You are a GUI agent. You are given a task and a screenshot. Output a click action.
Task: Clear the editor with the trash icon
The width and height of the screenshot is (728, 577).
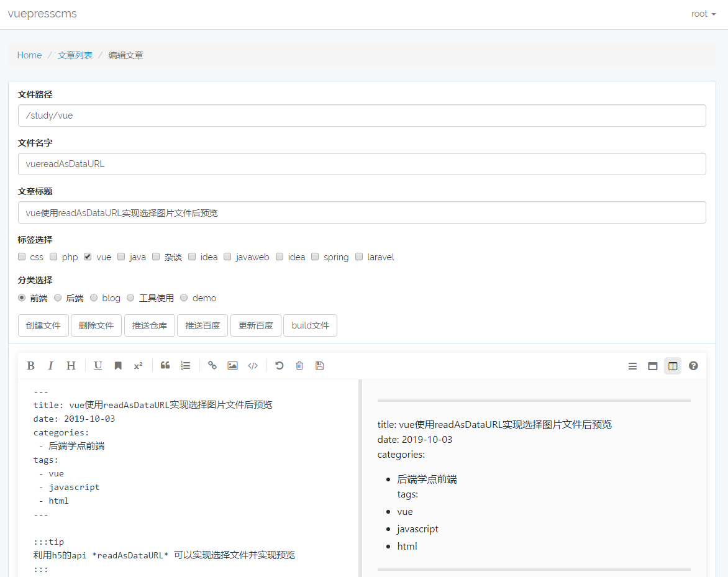(x=299, y=366)
